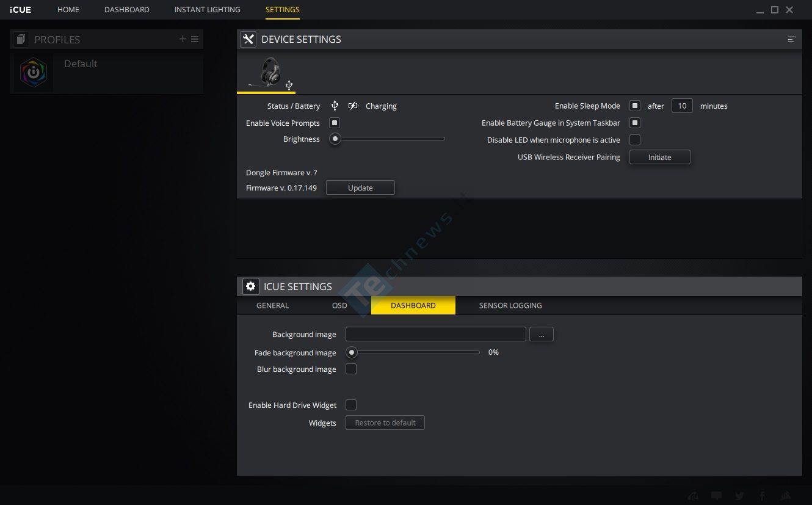Switch to the DASHBOARD top navigation tab
Viewport: 812px width, 505px height.
click(x=127, y=10)
